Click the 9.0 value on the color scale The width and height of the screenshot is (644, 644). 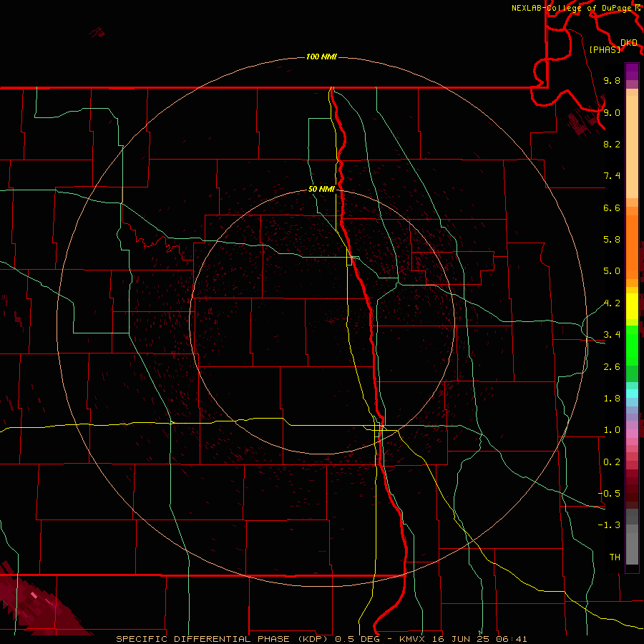pos(612,112)
